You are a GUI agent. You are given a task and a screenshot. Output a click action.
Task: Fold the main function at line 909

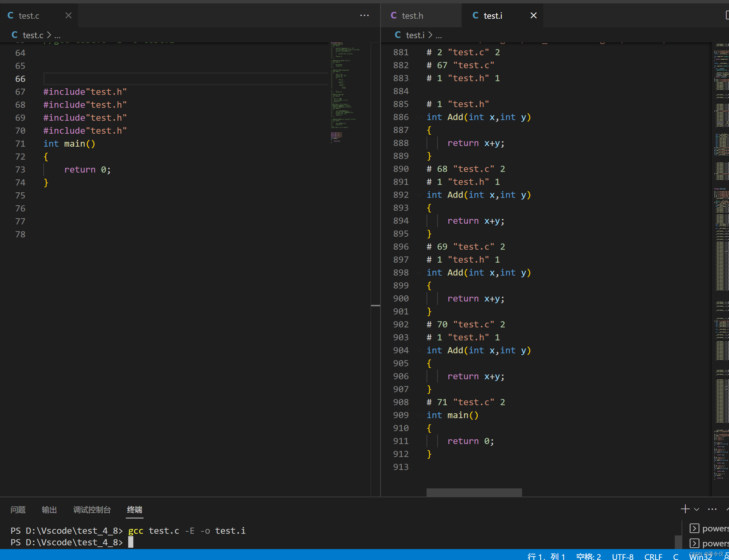coord(419,415)
